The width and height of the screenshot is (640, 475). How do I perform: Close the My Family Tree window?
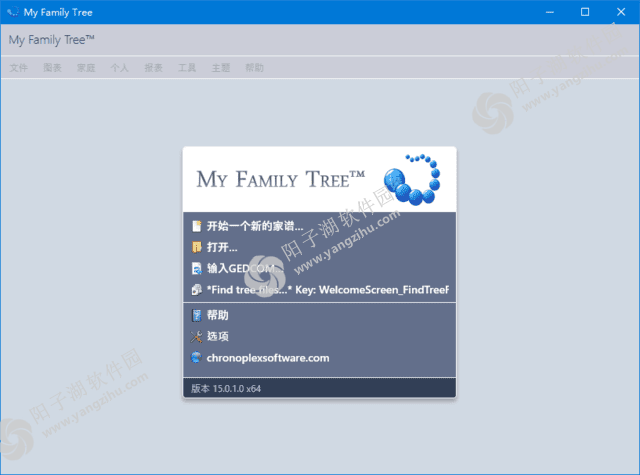621,12
